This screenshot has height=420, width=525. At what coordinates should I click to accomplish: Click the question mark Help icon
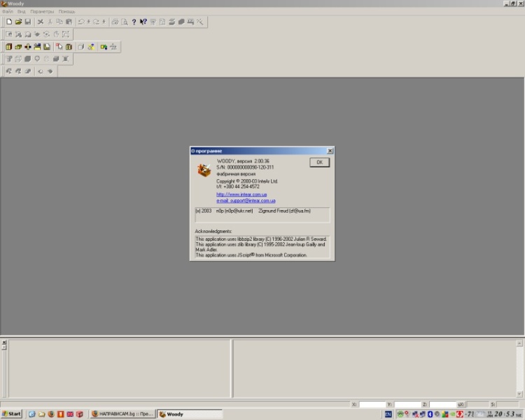click(x=134, y=22)
